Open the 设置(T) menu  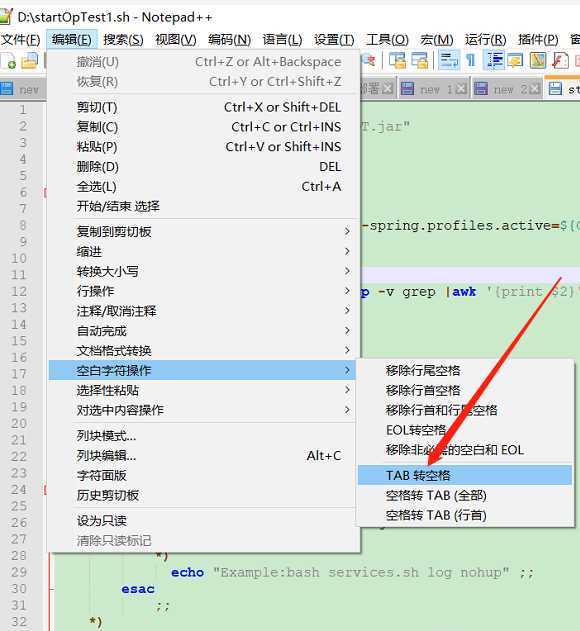coord(334,40)
